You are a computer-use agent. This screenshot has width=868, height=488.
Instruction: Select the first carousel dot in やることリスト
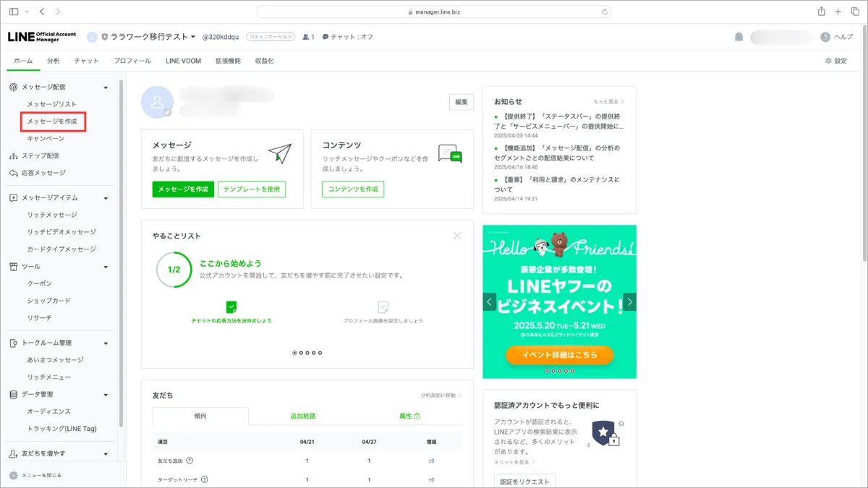pyautogui.click(x=294, y=353)
